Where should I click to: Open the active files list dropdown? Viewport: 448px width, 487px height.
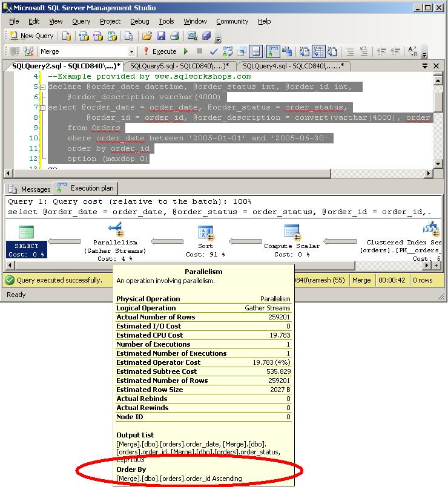pos(425,66)
